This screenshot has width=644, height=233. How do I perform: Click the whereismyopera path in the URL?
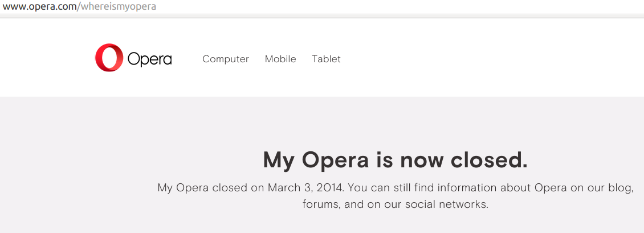(119, 7)
